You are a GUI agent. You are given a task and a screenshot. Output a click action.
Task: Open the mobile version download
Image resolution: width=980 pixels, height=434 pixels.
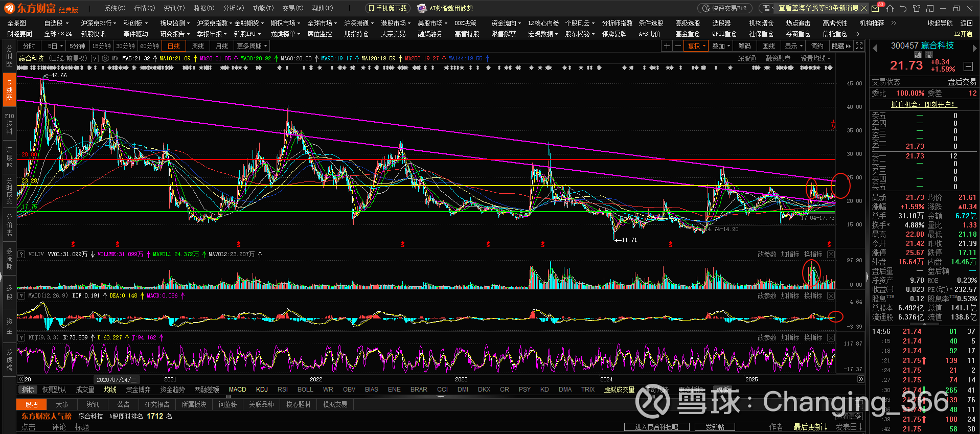click(x=388, y=8)
